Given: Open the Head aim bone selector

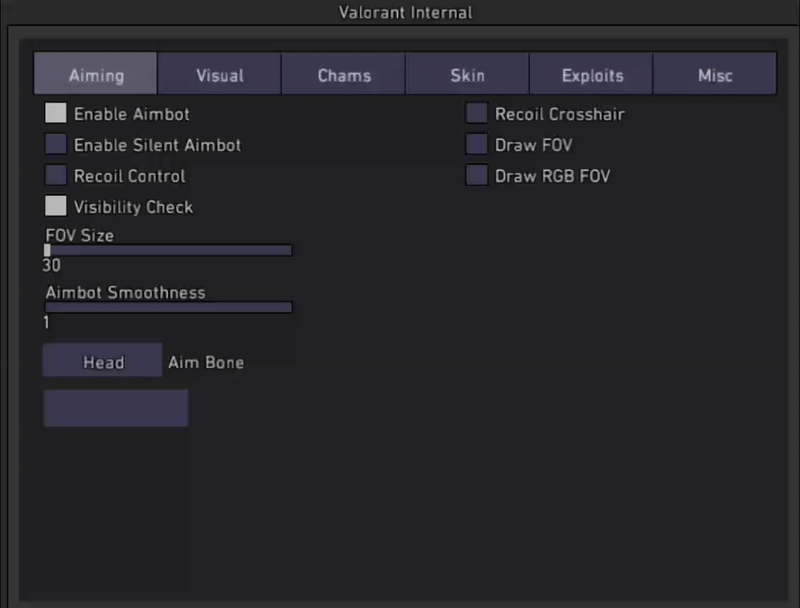Looking at the screenshot, I should click(102, 361).
